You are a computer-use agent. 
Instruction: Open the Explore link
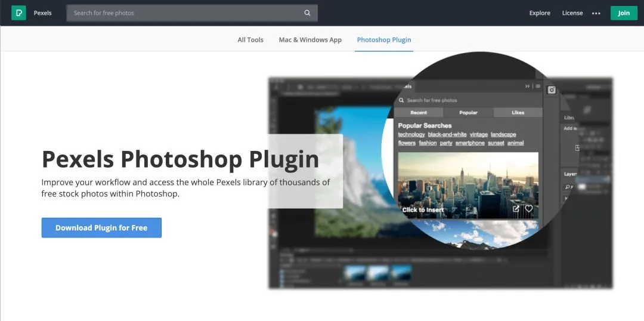coord(540,13)
